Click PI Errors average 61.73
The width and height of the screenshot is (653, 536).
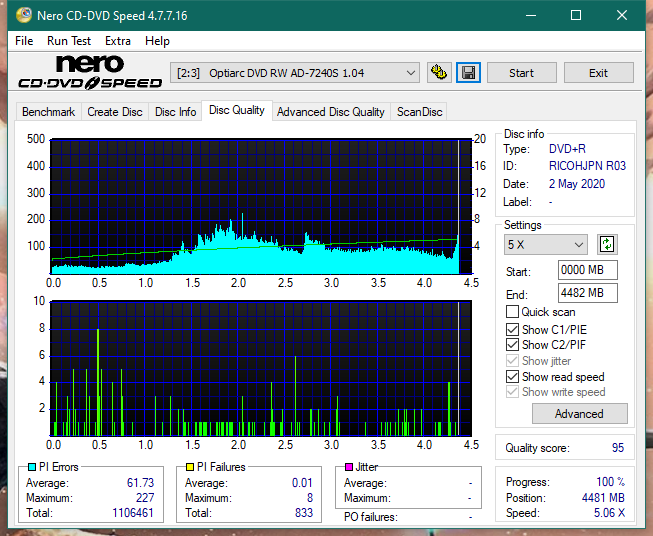[140, 482]
